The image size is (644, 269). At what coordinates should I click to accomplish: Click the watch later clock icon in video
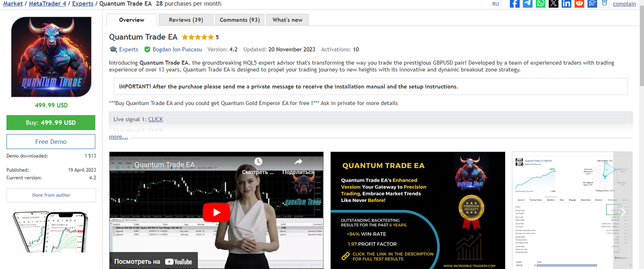[258, 161]
